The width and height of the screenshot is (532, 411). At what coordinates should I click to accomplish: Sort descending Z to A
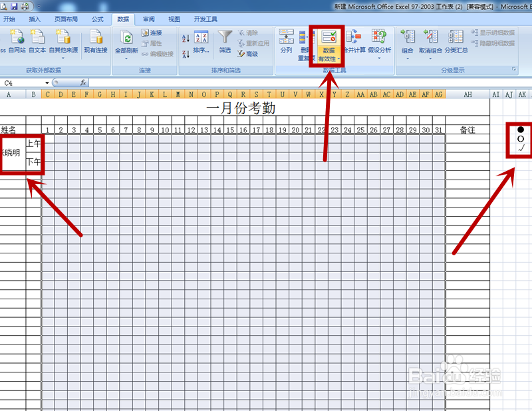186,54
